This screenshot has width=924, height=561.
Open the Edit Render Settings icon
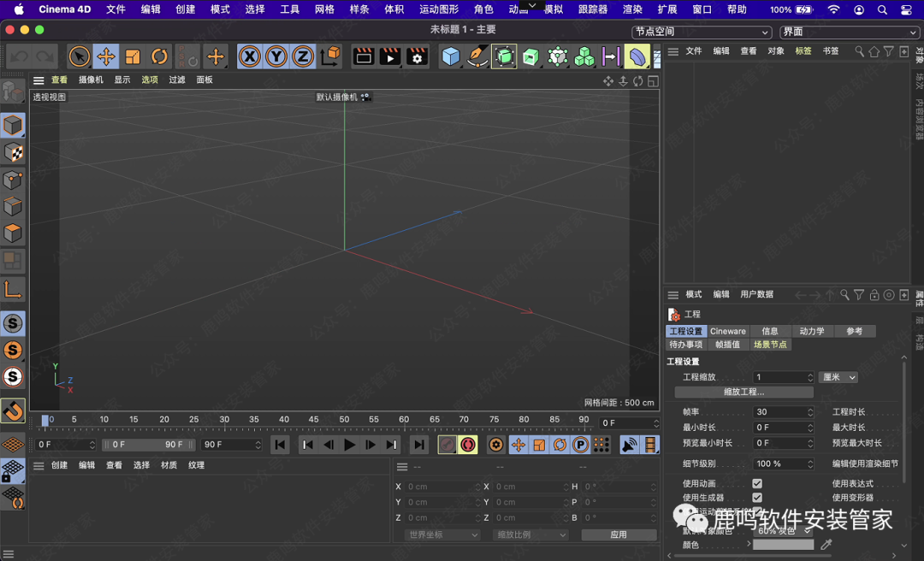click(417, 57)
